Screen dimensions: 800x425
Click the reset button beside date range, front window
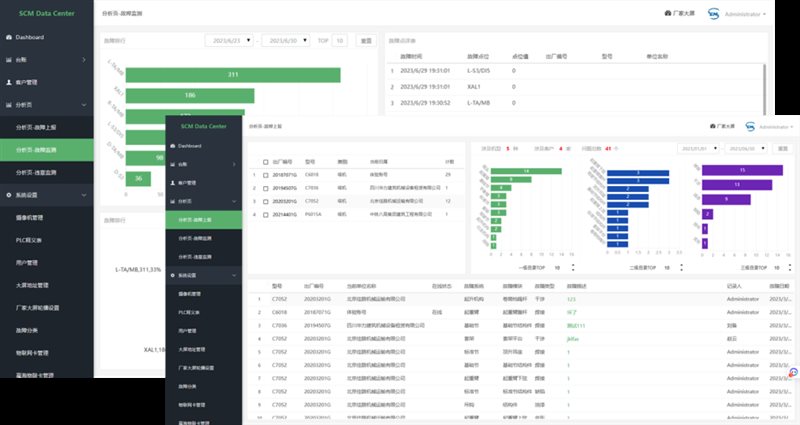783,148
